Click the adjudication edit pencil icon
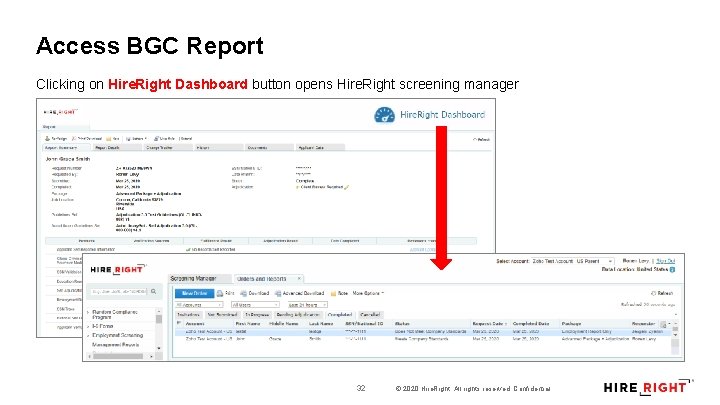The height and width of the screenshot is (405, 720). pos(347,187)
